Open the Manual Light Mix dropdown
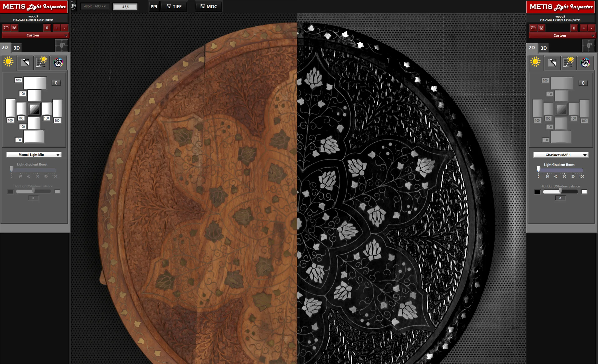This screenshot has height=364, width=598. (34, 155)
